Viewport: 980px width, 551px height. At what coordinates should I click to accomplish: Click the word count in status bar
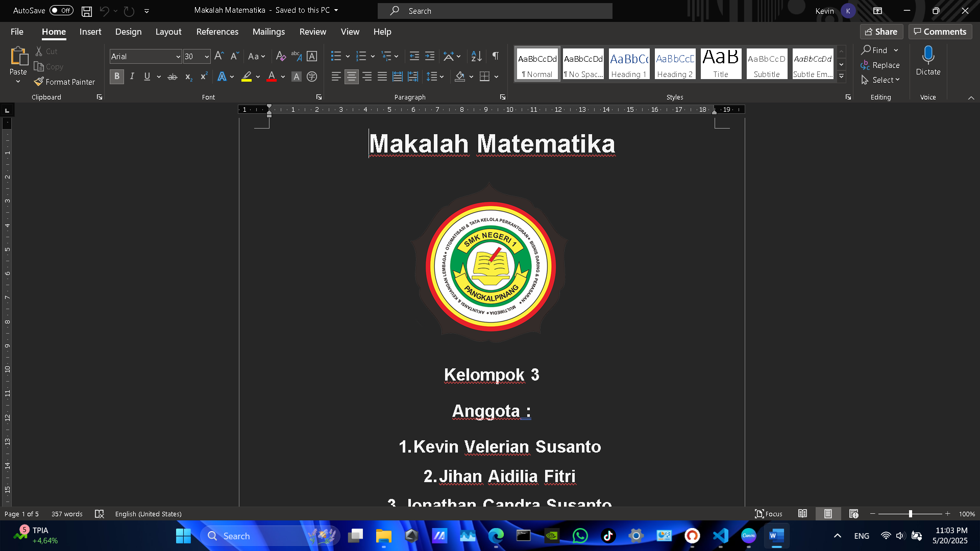(x=67, y=514)
